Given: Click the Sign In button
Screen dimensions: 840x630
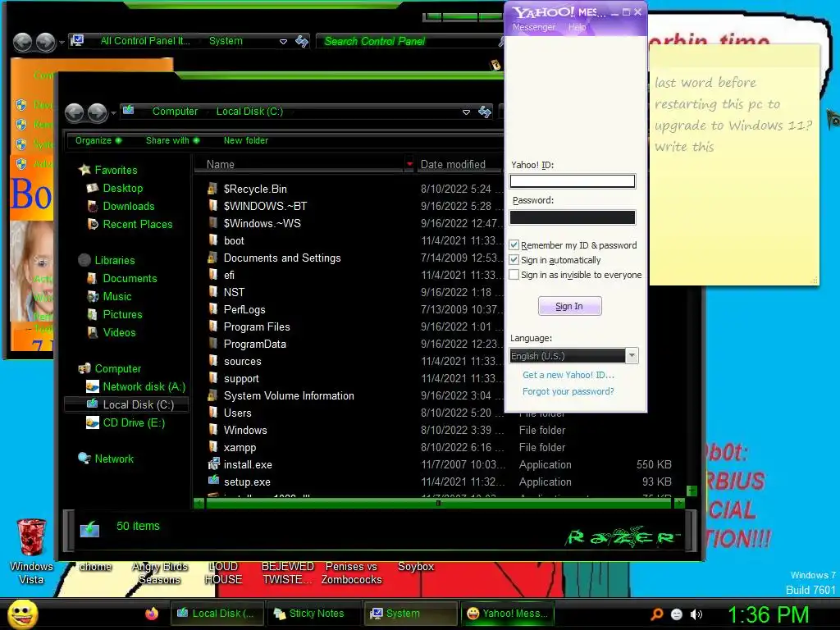Looking at the screenshot, I should (x=569, y=306).
